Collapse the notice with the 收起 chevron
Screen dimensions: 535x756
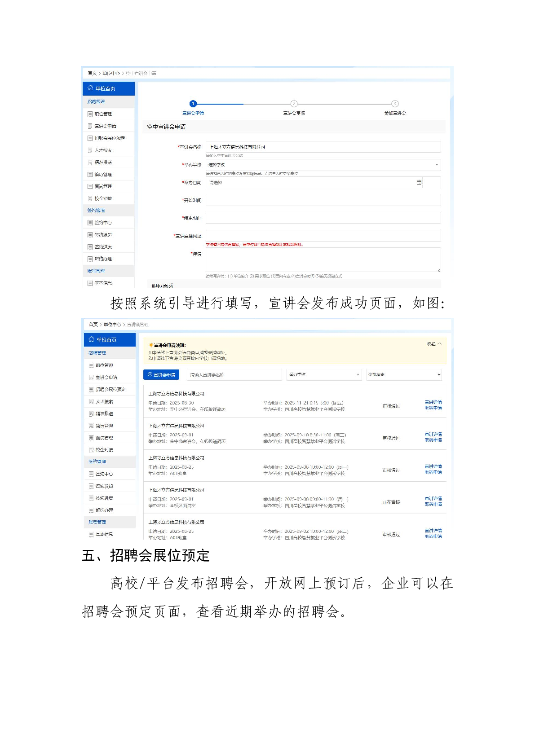point(439,344)
